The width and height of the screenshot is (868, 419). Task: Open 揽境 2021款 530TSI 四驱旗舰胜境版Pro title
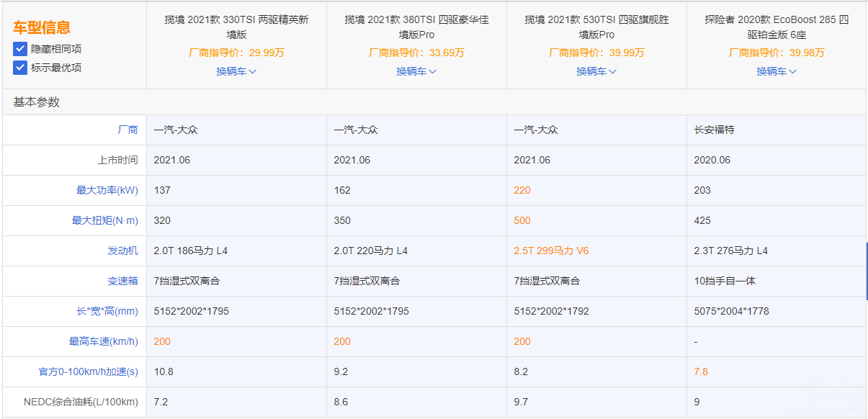[x=596, y=27]
